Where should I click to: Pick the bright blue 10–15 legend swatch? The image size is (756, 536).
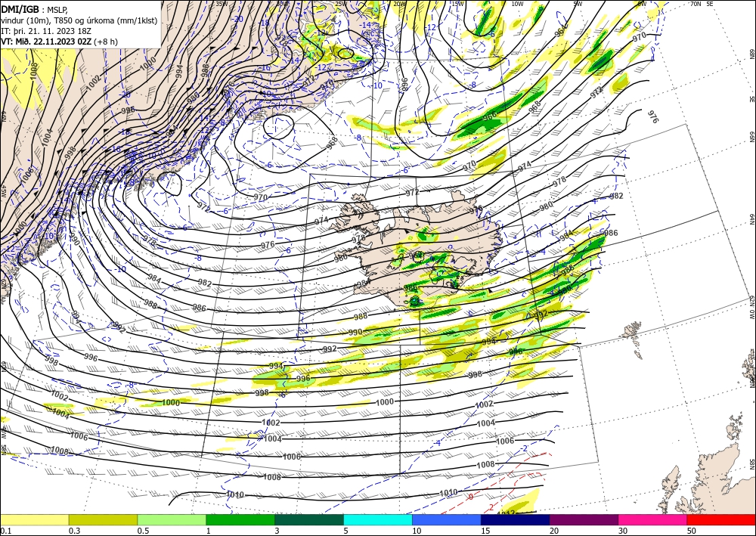tap(447, 519)
